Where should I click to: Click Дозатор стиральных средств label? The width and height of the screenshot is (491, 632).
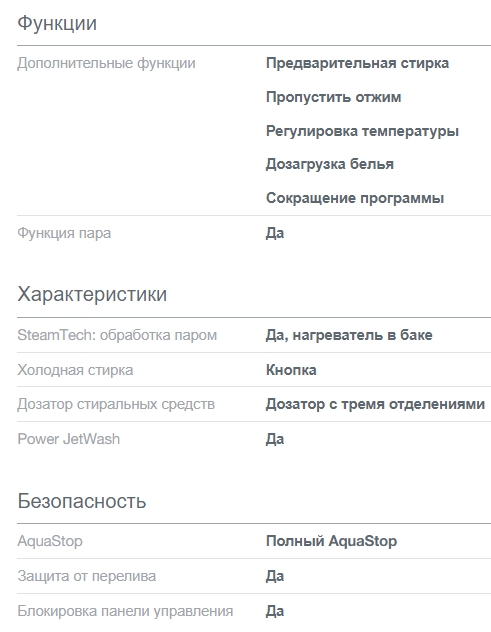point(116,404)
